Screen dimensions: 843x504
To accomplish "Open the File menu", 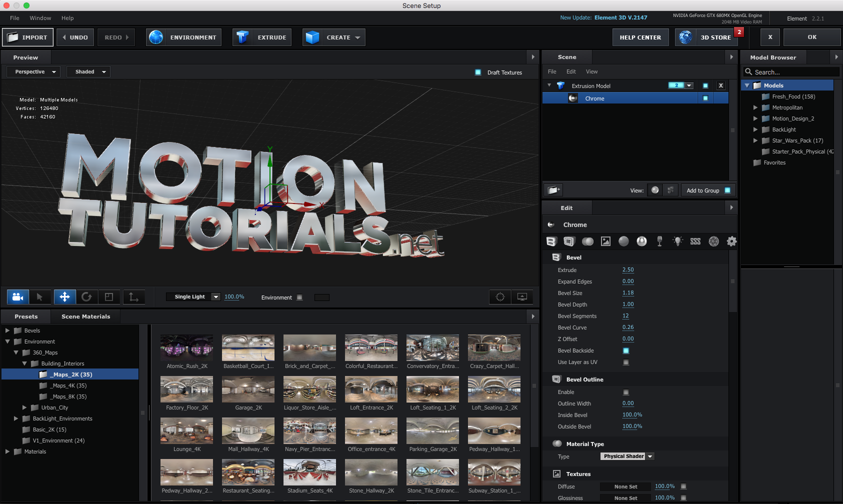I will (x=14, y=18).
